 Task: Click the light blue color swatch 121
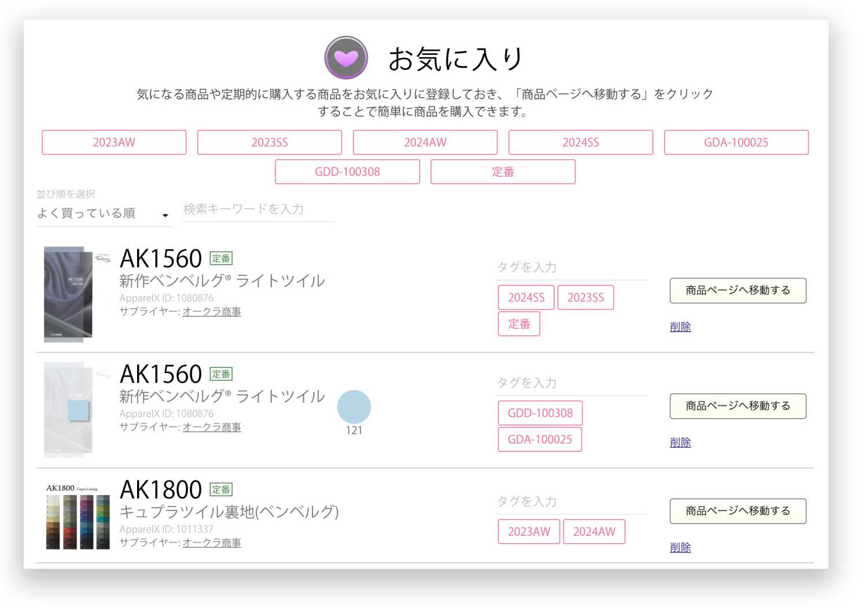tap(354, 407)
